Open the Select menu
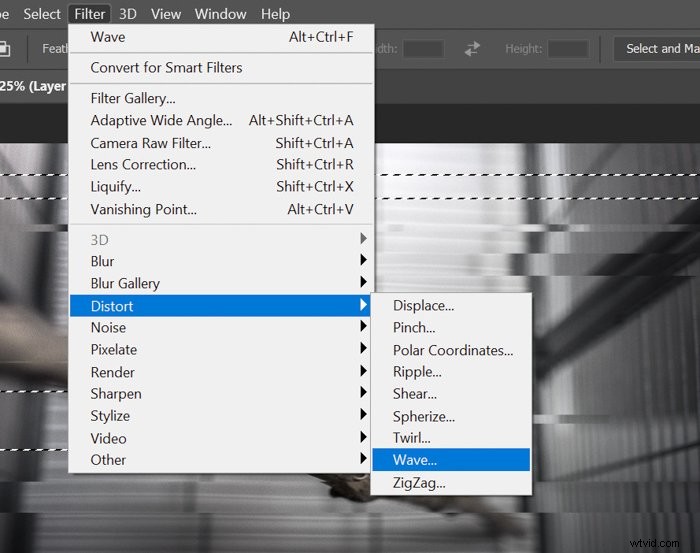Screen dimensions: 700x553 42,14
